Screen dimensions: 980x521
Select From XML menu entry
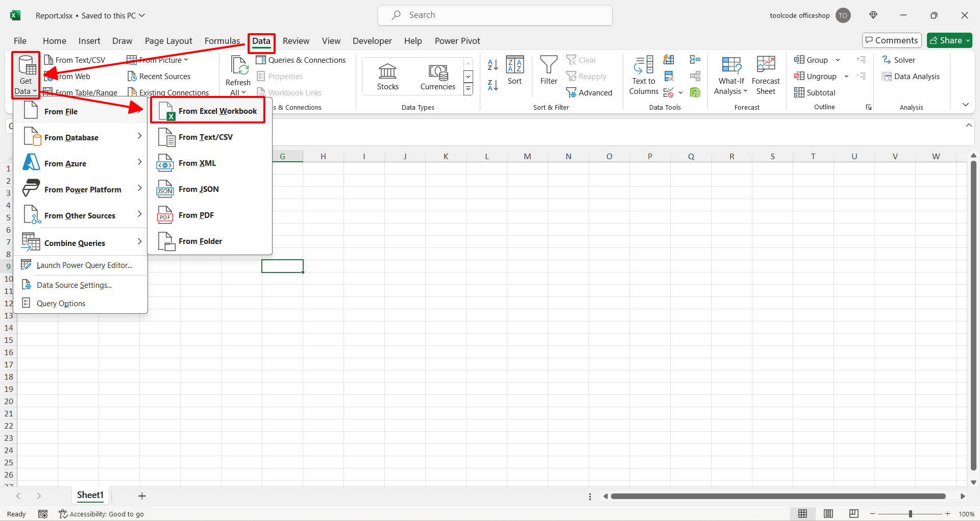tap(210, 163)
